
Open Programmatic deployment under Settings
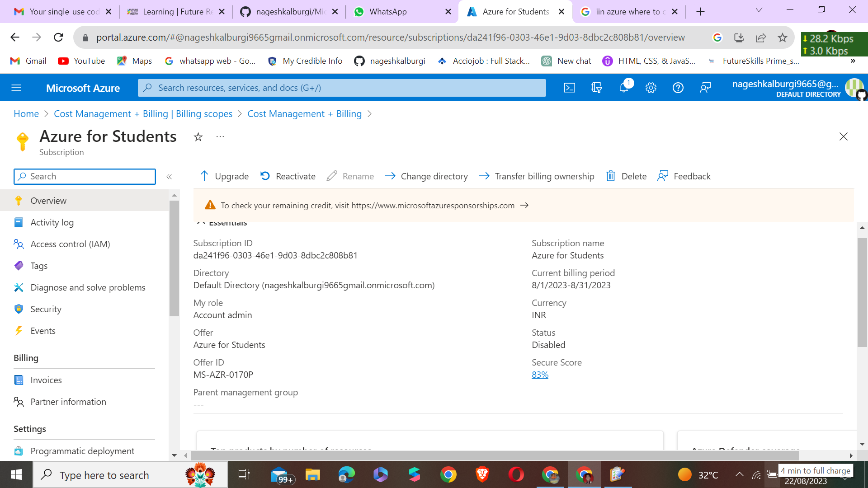(x=84, y=451)
